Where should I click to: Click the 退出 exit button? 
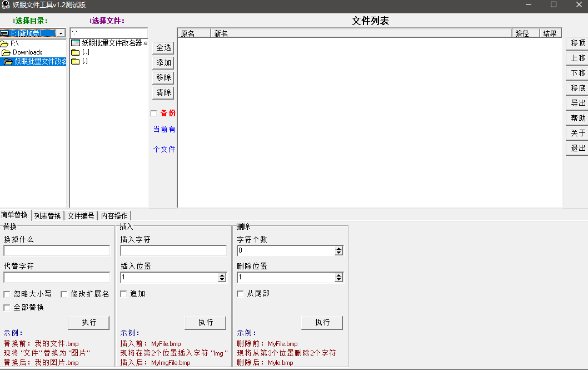tap(577, 148)
